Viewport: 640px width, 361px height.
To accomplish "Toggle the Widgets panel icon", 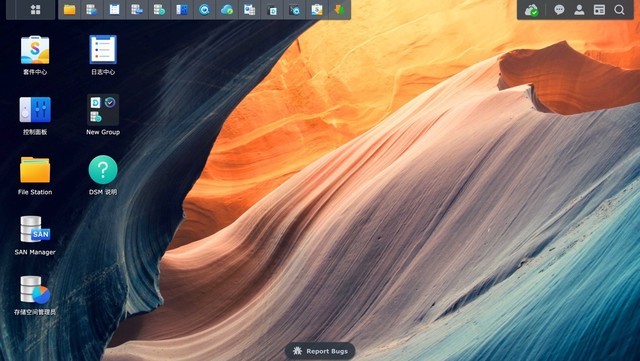I will 599,10.
